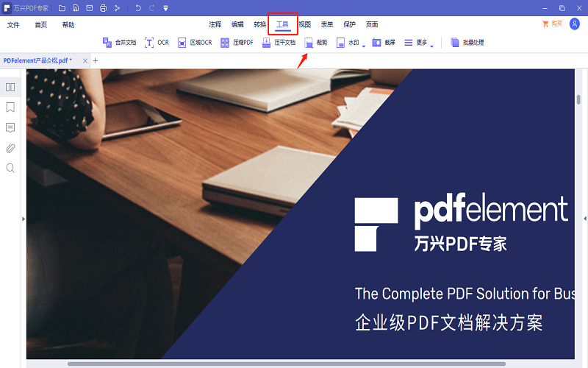Select the 裁剪 crop tool

pyautogui.click(x=316, y=43)
